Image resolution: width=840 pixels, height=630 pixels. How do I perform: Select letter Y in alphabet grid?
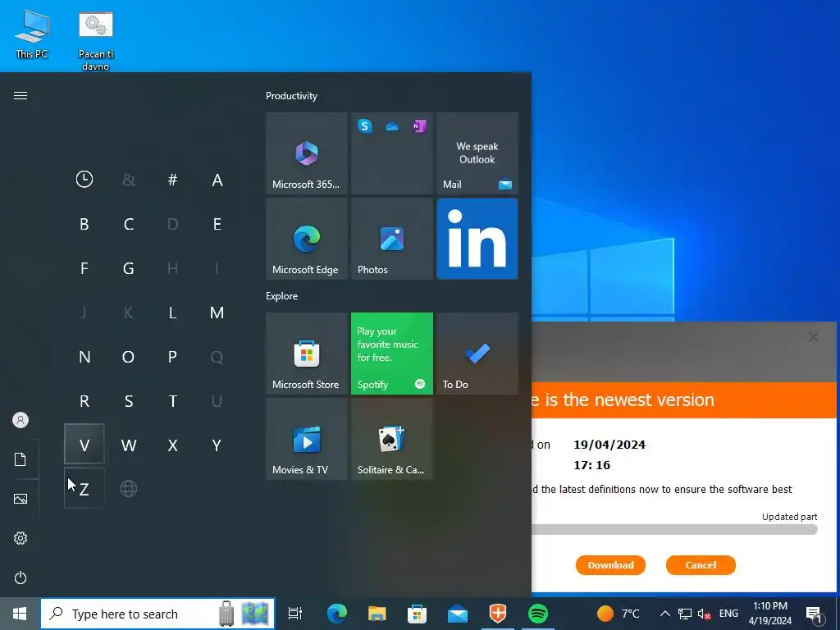coord(217,445)
